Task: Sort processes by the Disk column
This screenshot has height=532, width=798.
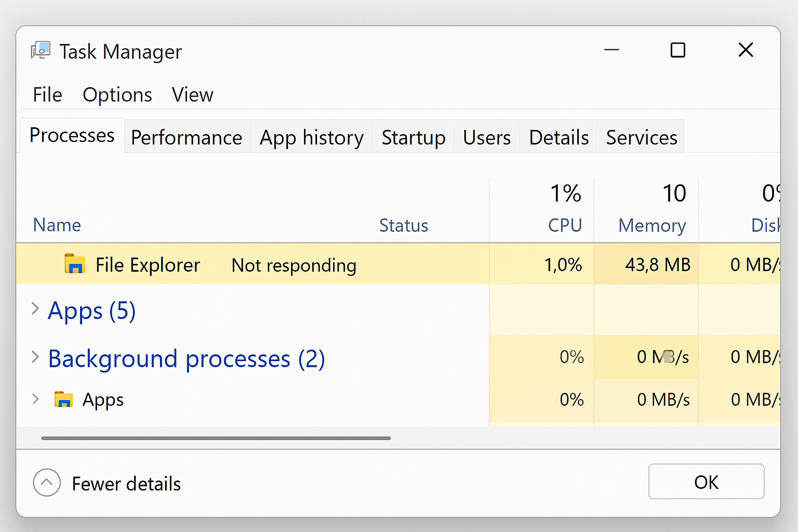Action: click(x=765, y=225)
